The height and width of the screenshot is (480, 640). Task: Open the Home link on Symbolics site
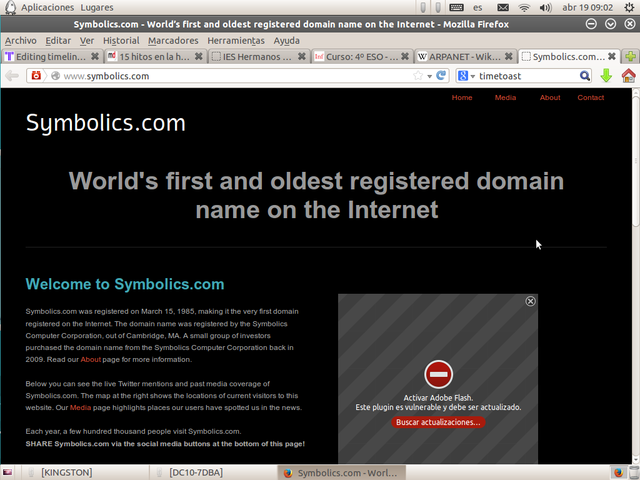tap(462, 98)
